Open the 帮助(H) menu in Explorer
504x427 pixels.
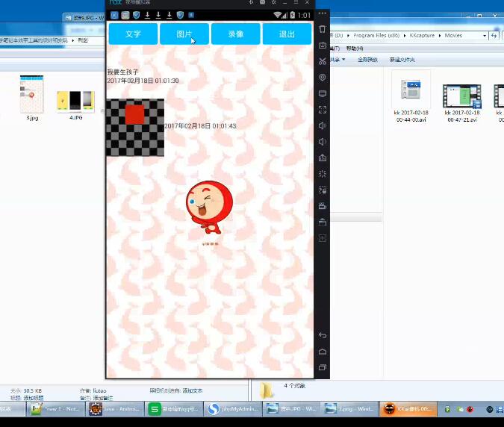[355, 49]
